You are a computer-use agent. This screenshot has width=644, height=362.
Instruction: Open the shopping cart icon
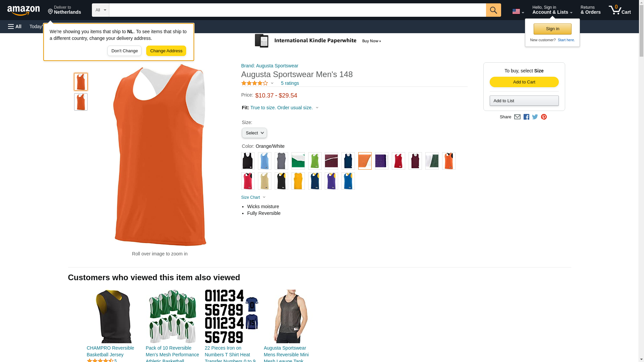pos(620,10)
